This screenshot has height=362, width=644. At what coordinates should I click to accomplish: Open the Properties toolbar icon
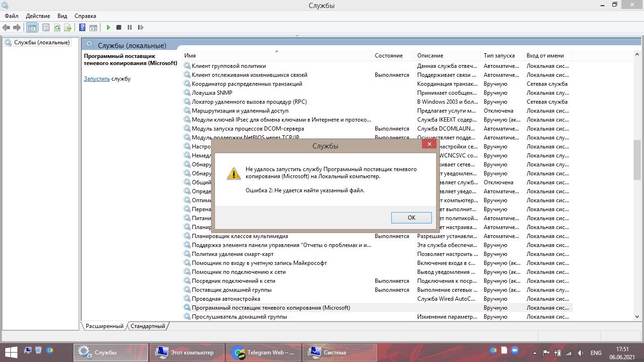(x=46, y=28)
